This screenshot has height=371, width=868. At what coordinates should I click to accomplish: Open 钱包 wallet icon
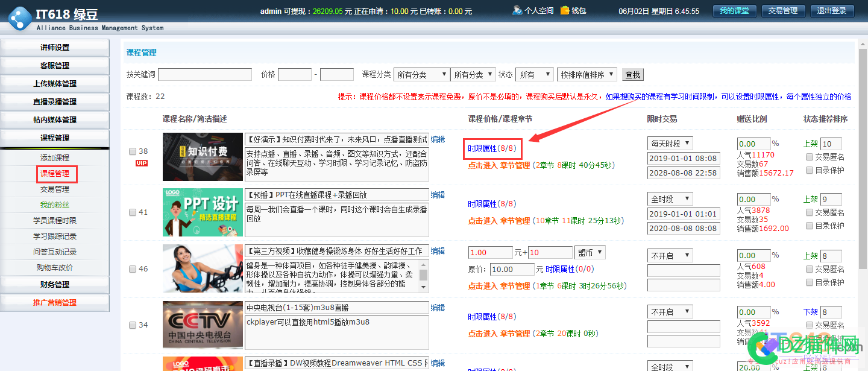pos(564,10)
